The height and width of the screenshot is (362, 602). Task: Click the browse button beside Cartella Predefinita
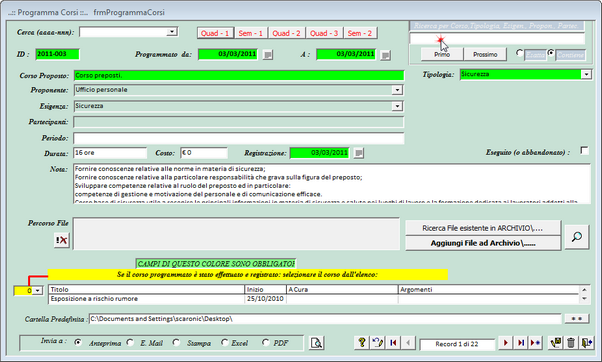point(577,319)
